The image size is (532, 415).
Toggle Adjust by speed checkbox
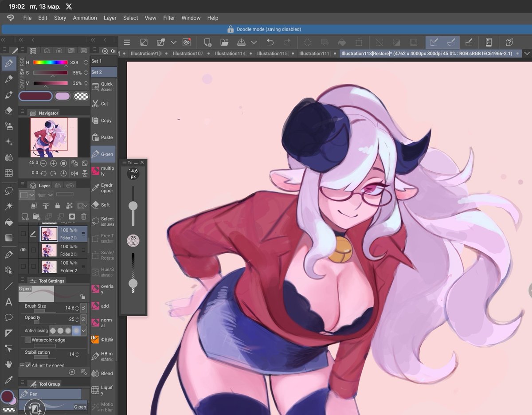[28, 365]
